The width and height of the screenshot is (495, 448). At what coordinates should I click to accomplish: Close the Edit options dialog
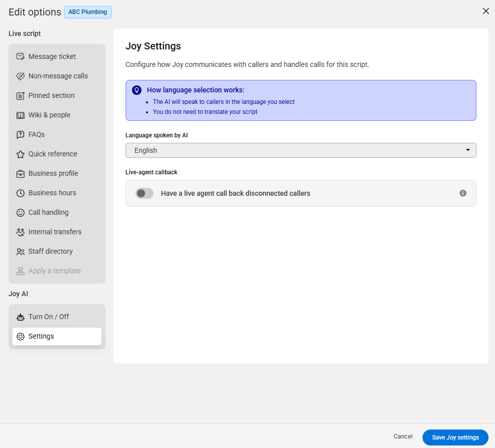[x=486, y=11]
